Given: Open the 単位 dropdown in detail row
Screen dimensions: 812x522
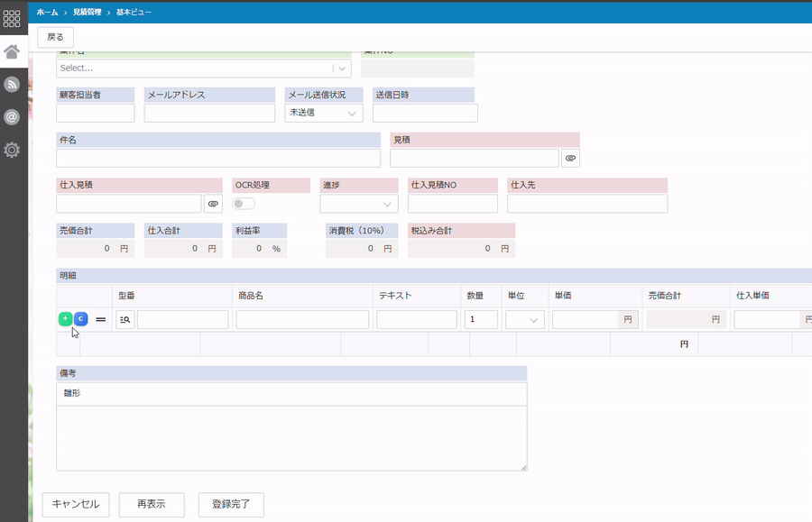Looking at the screenshot, I should [x=524, y=320].
